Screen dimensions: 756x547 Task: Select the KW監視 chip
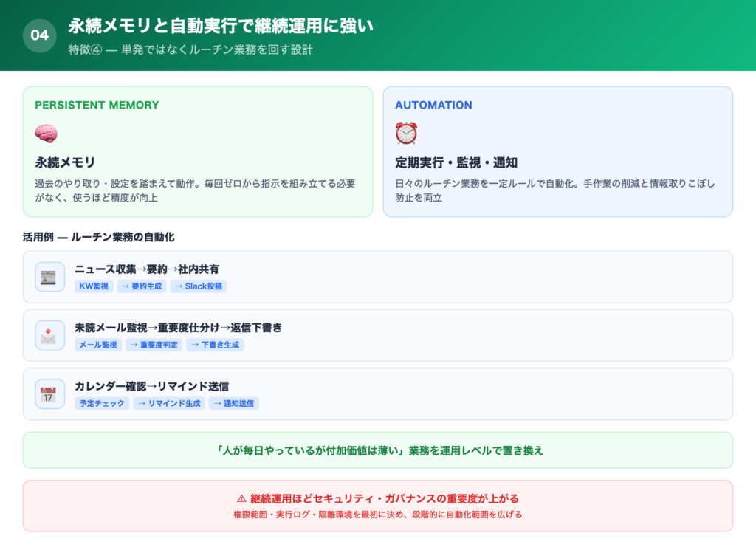coord(93,286)
